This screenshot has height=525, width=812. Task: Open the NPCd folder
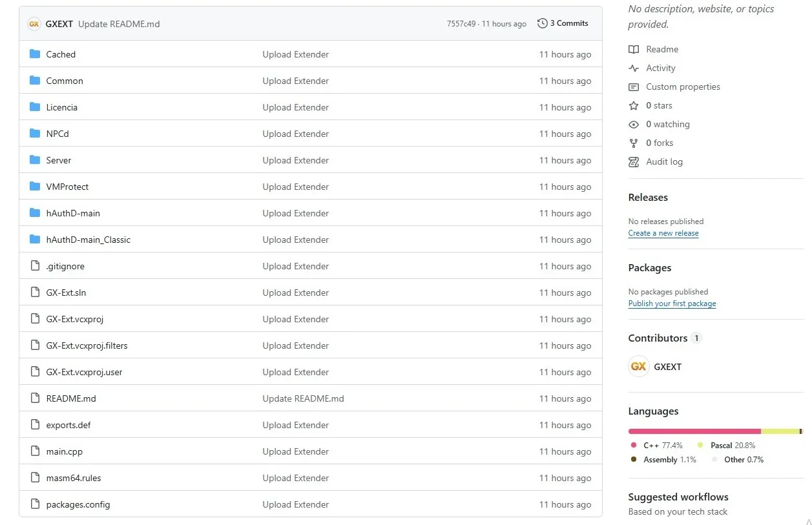(57, 134)
